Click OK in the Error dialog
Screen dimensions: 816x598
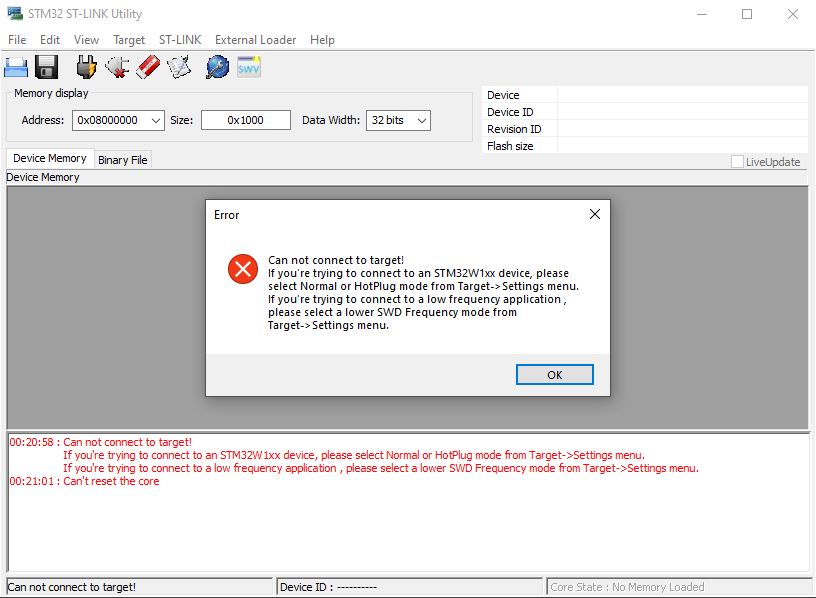[555, 375]
